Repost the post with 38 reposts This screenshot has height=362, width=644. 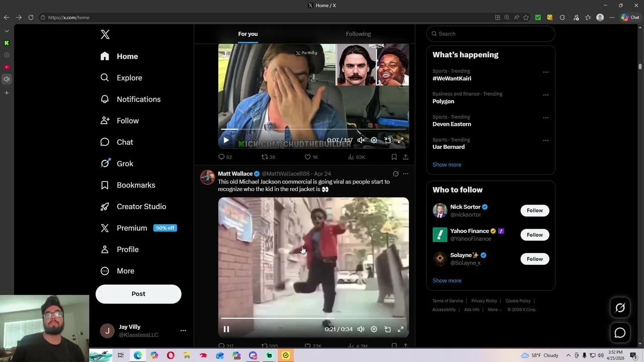pyautogui.click(x=268, y=157)
